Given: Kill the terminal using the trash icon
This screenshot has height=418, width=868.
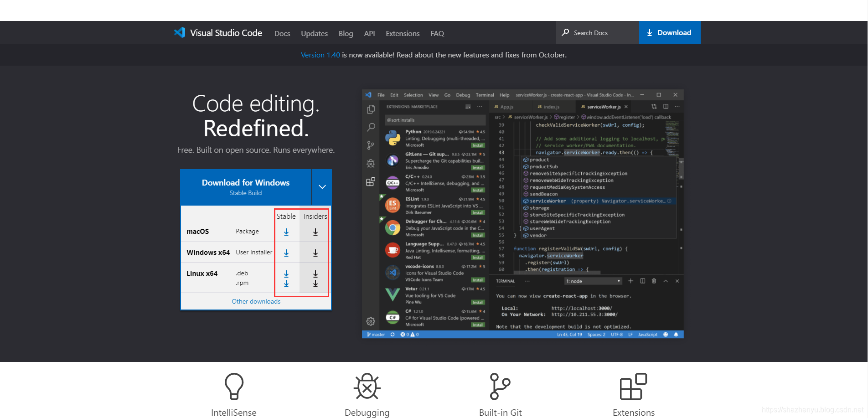Looking at the screenshot, I should click(x=654, y=281).
